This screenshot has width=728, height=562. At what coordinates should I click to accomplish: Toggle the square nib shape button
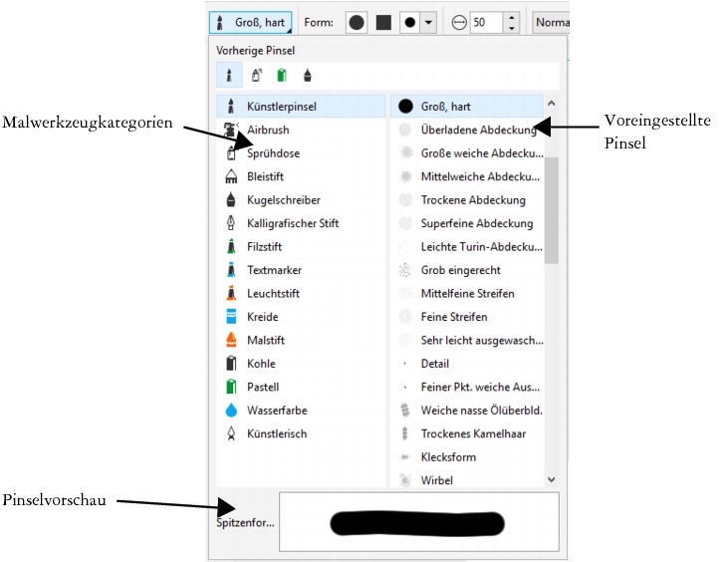click(x=383, y=22)
